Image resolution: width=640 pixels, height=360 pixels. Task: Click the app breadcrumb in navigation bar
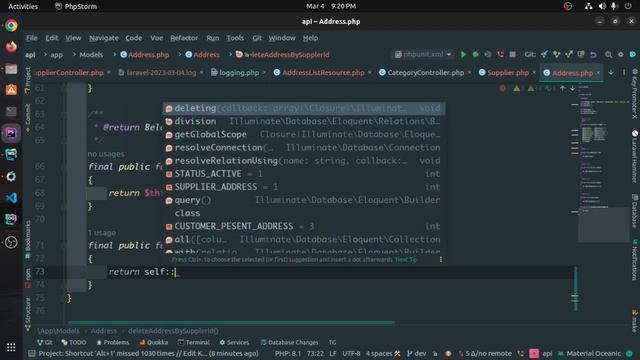[56, 55]
